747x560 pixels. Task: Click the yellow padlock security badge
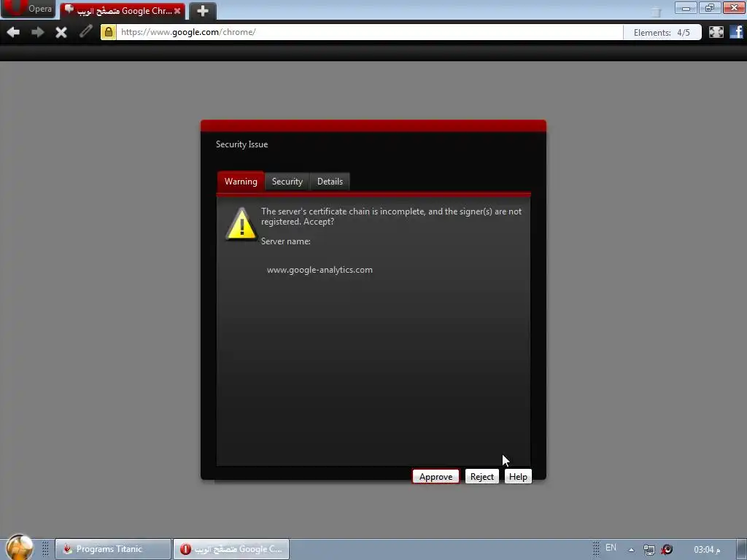coord(109,32)
